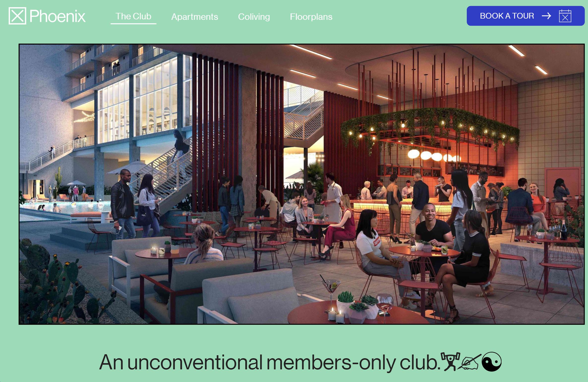Go to the Coliving page
This screenshot has height=382, width=588.
click(254, 17)
